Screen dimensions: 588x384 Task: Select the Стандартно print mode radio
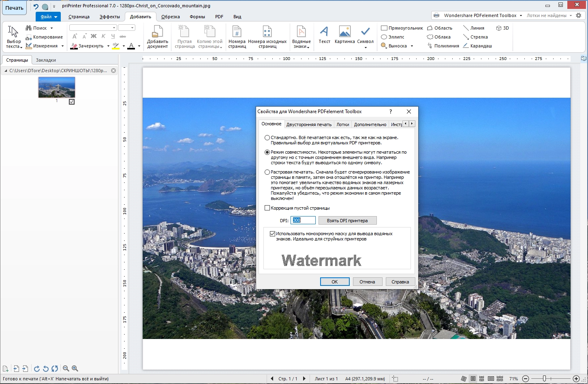pyautogui.click(x=267, y=138)
